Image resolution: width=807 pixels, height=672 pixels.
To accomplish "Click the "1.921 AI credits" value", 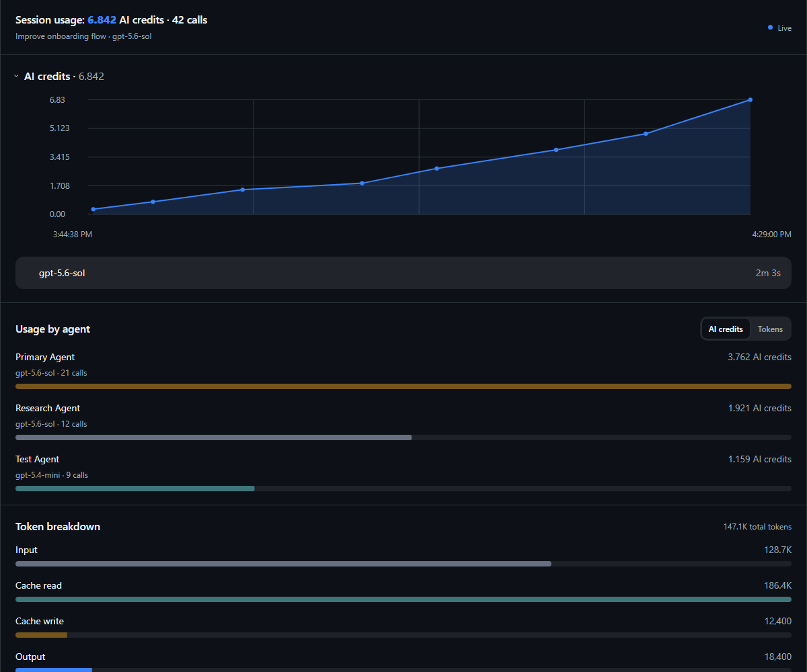I will click(x=759, y=408).
